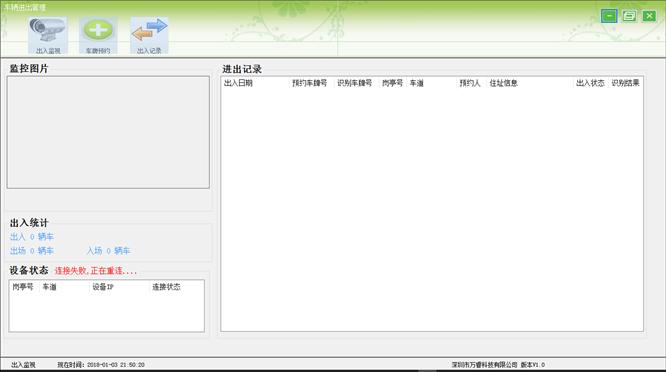Minimize the window using green minus button
The image size is (666, 372).
609,16
